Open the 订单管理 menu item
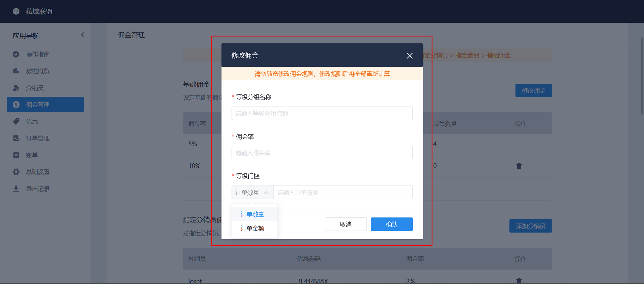The image size is (644, 284). coord(45,138)
